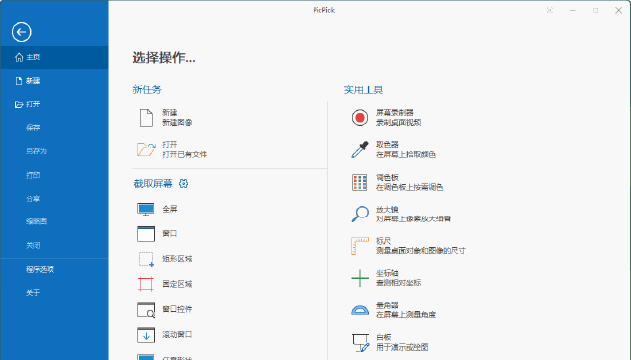631x360 pixels.
Task: Click the 全屏 monitor icon
Action: [146, 209]
